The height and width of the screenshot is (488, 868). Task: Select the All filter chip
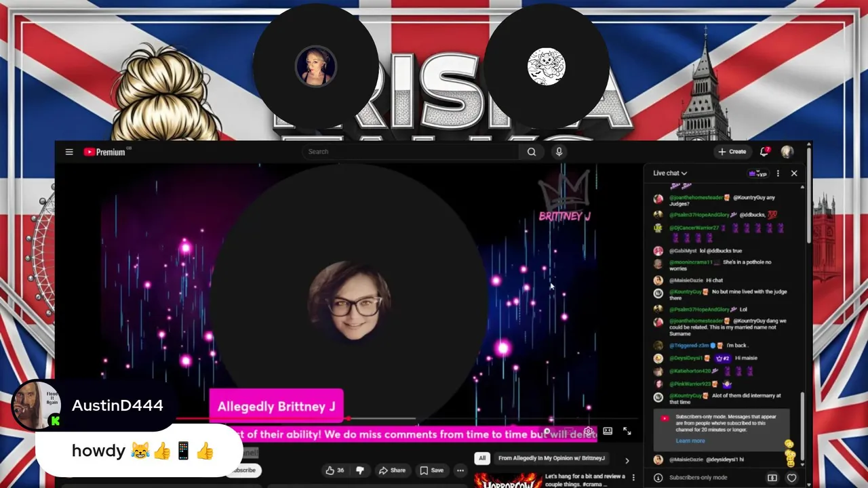[482, 458]
